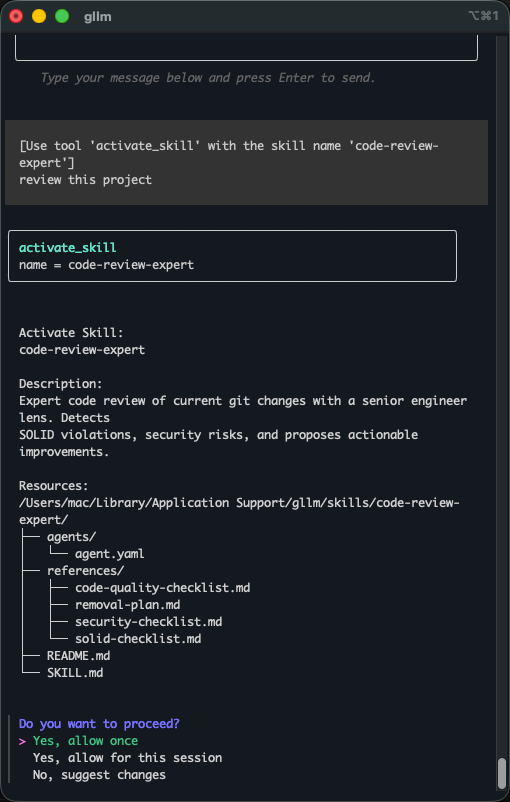Click code-quality-checklist.md in the tree
The height and width of the screenshot is (802, 510).
point(163,587)
